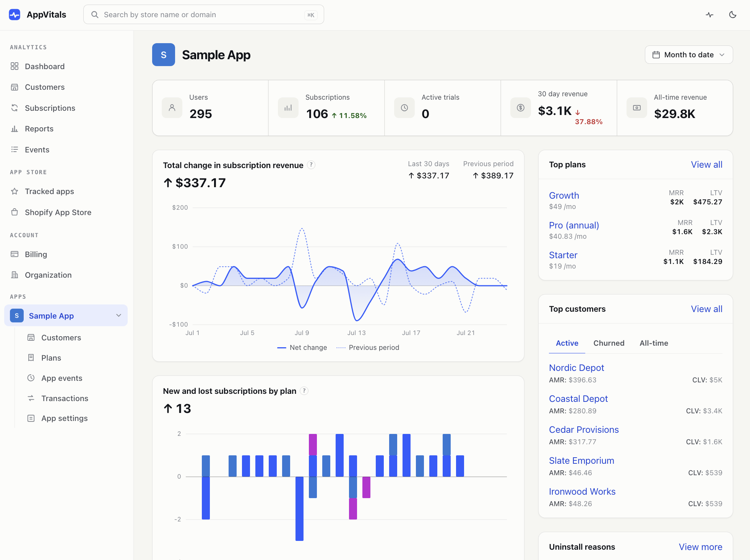View all Top plans
The height and width of the screenshot is (560, 750).
tap(706, 165)
